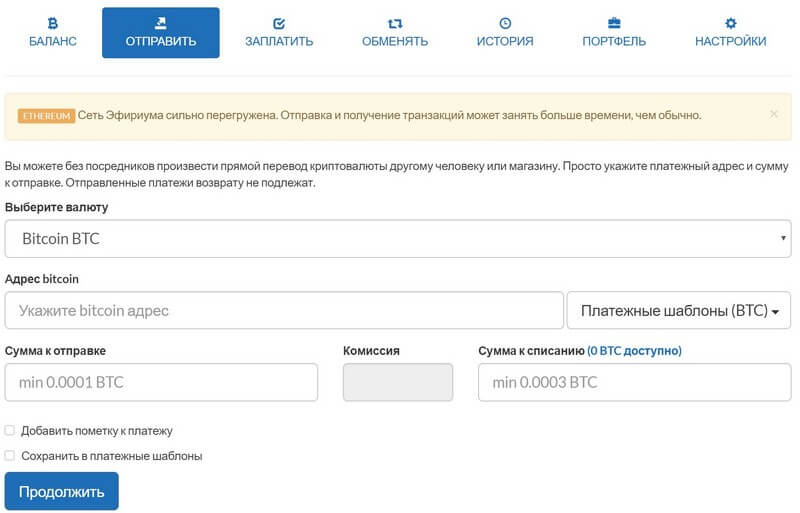Screen dimensions: 800x513
Task: Click the send icon above Отправить
Action: [x=160, y=22]
